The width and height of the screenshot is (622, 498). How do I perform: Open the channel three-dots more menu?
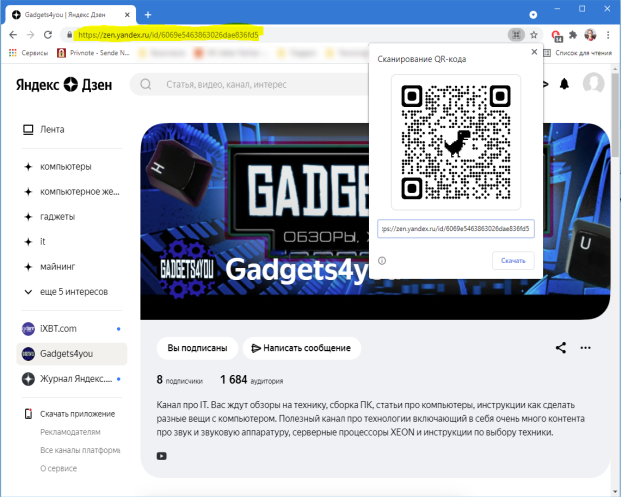click(586, 348)
